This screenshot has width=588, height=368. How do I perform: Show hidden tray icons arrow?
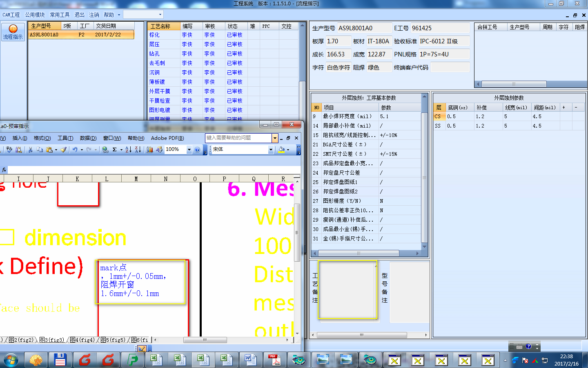pos(505,360)
